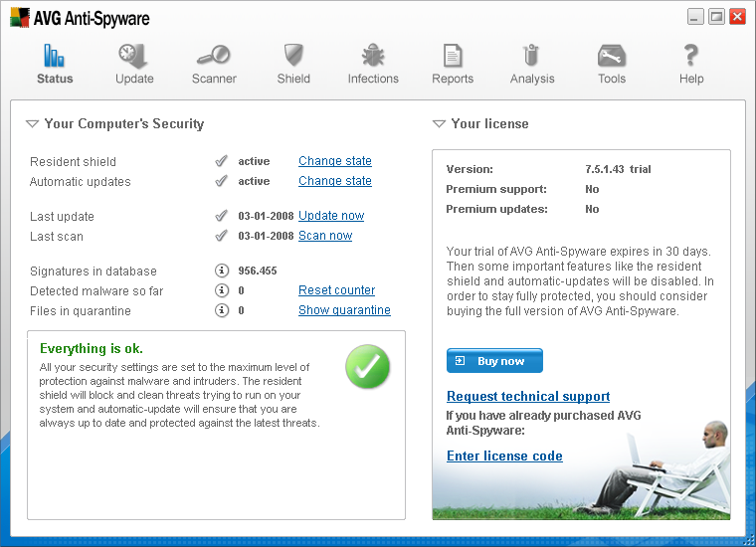This screenshot has height=547, width=756.
Task: Request technical support link
Action: (x=528, y=396)
